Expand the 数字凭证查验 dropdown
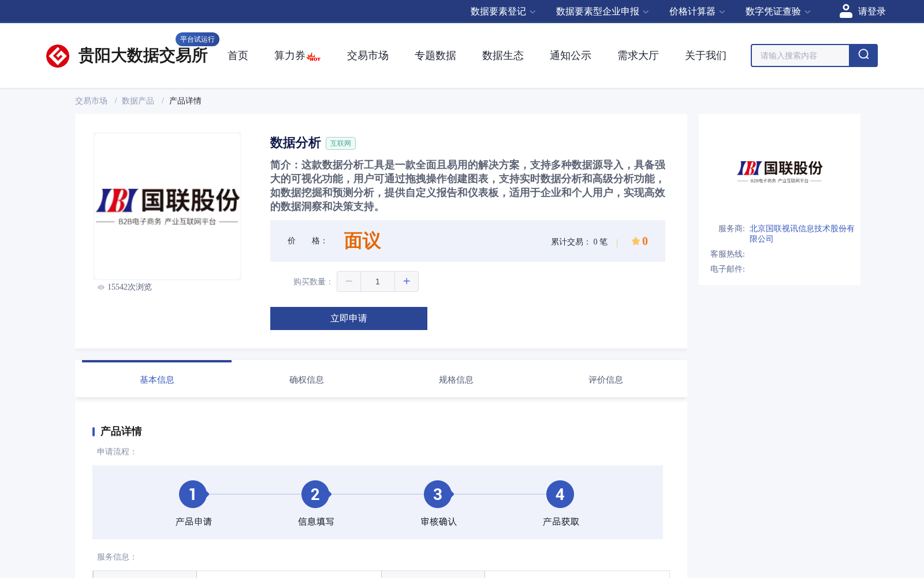This screenshot has width=924, height=578. click(778, 12)
